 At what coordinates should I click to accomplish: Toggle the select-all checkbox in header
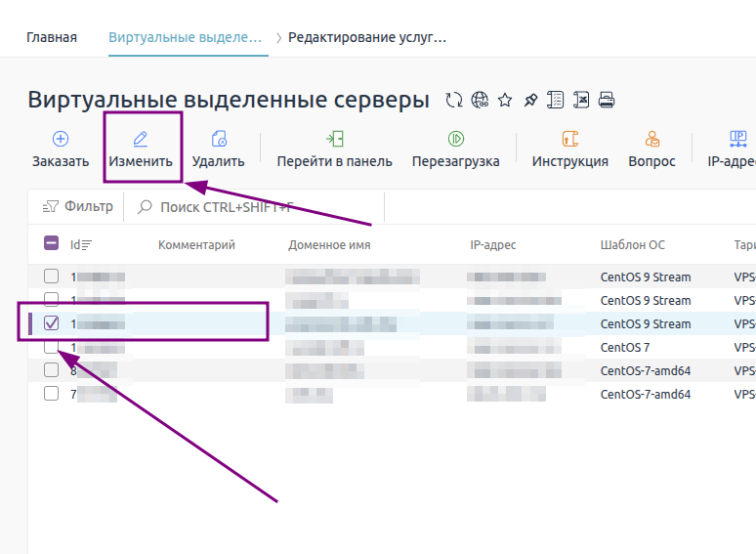[x=51, y=243]
